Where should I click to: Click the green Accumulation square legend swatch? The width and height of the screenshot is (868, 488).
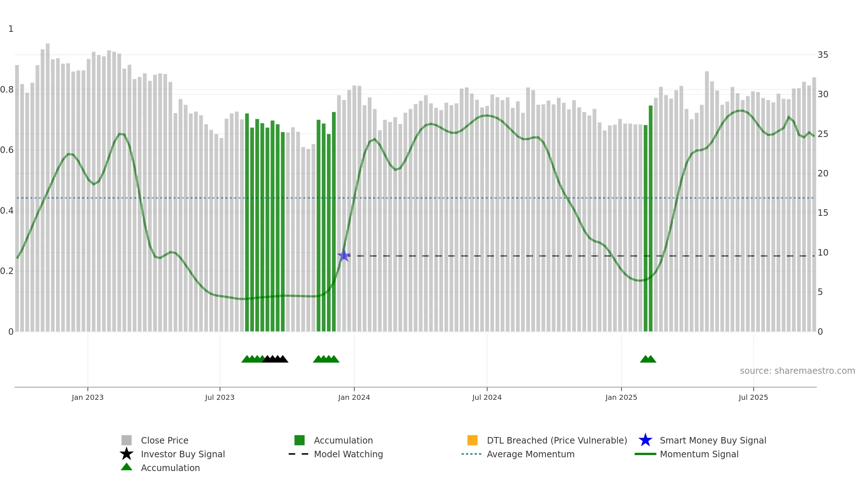click(x=299, y=440)
